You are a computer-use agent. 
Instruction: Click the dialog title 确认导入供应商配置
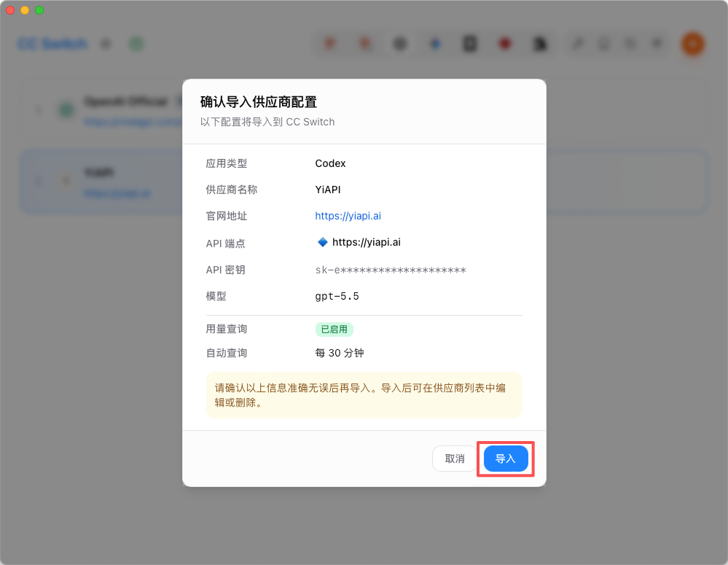(258, 102)
